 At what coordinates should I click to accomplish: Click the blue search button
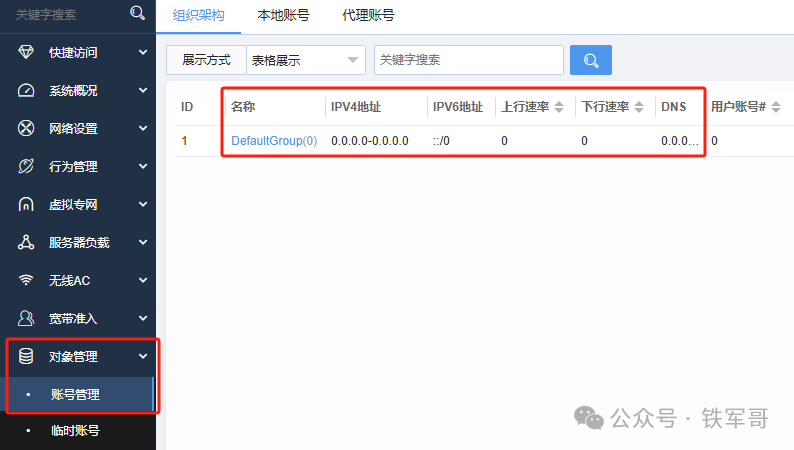coord(590,60)
